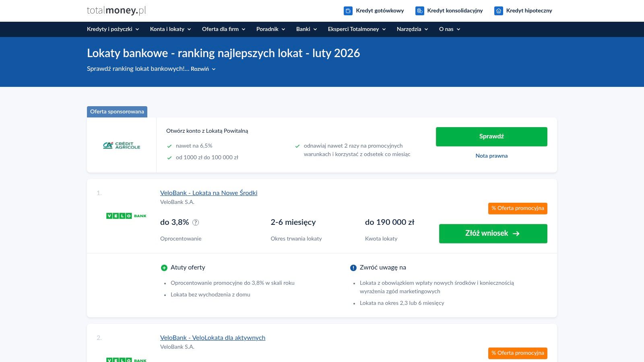Click the Crédit Agricole logo
644x362 pixels.
[122, 146]
